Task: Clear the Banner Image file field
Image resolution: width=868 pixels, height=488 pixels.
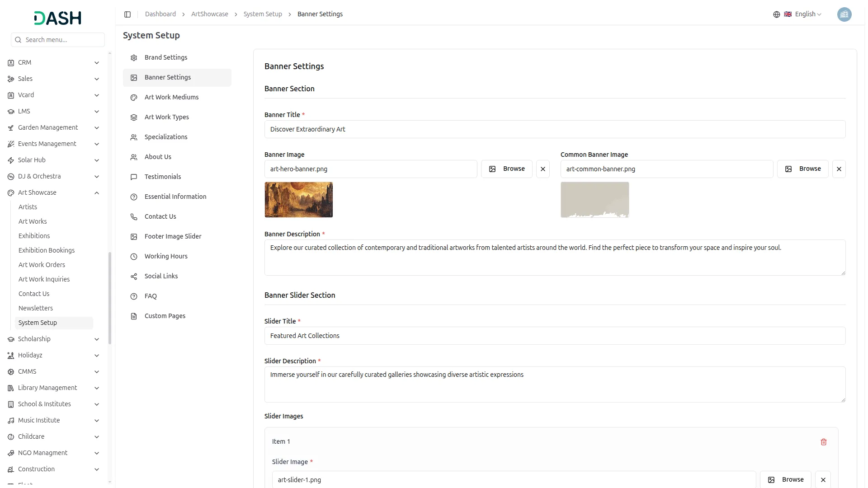Action: (542, 169)
